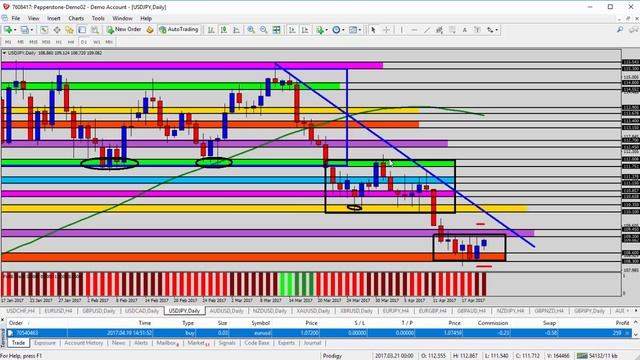
Task: Open the XAUUSD,Daily chart tab
Action: pos(313,311)
